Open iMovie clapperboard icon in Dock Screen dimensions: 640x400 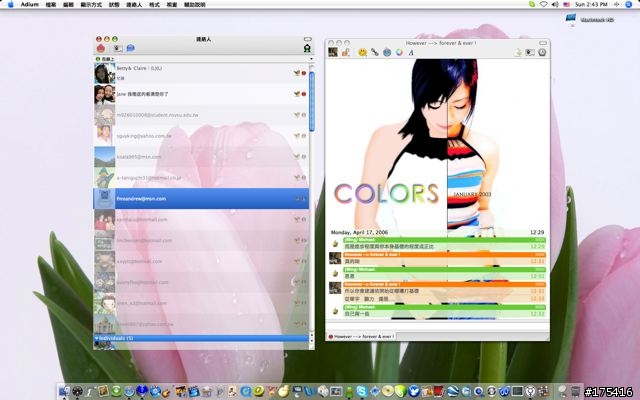193,392
